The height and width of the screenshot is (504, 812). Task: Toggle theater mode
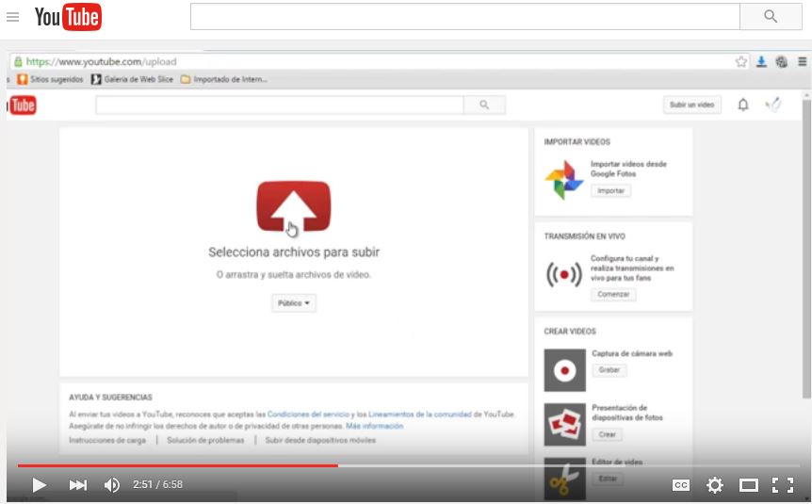click(748, 485)
